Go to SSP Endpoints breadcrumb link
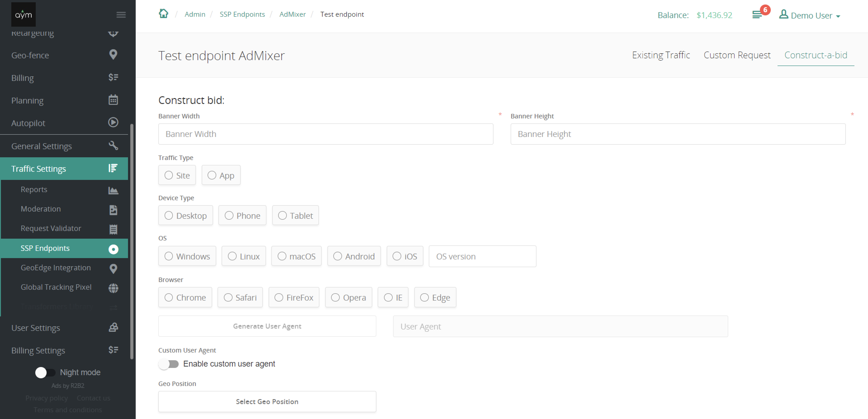The image size is (868, 419). tap(242, 14)
